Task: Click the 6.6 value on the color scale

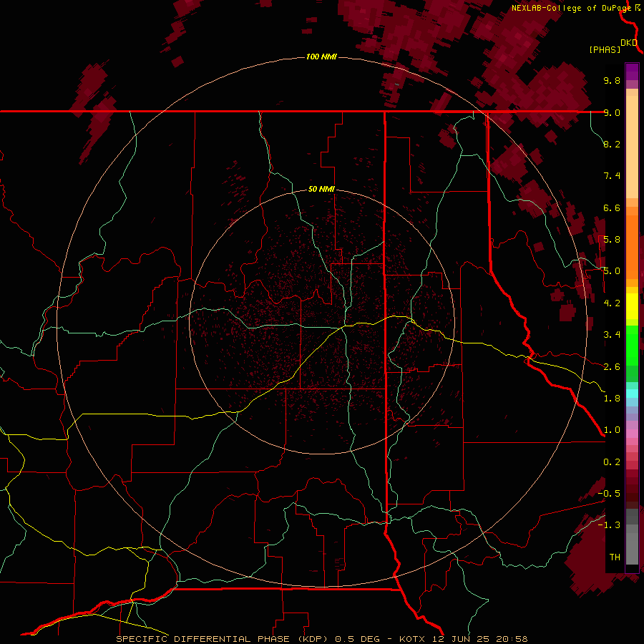Action: coord(612,208)
